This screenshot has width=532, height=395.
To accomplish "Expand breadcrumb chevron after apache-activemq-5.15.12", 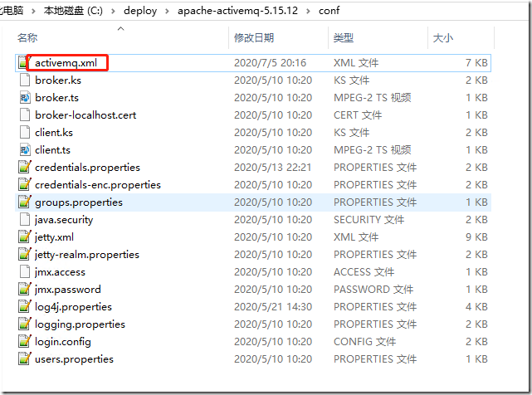I will click(308, 11).
